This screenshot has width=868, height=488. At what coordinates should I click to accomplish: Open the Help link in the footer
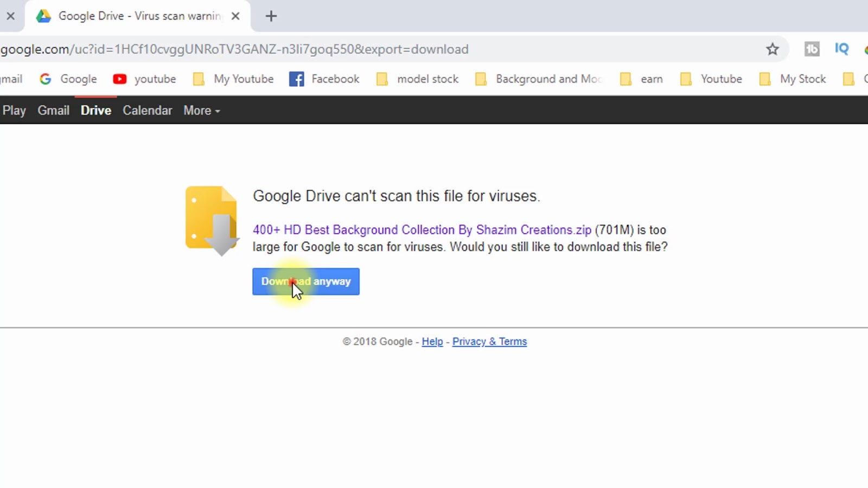coord(432,342)
